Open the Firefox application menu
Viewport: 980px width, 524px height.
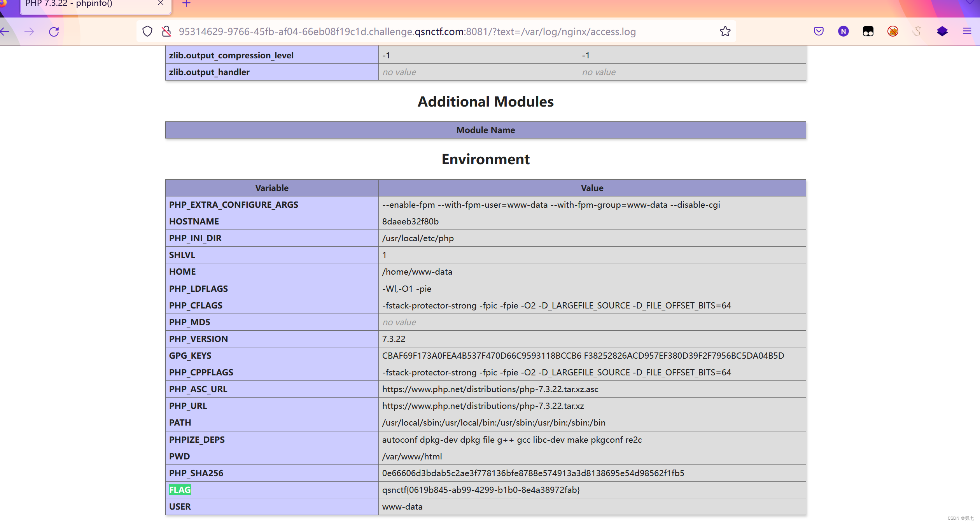pos(967,32)
